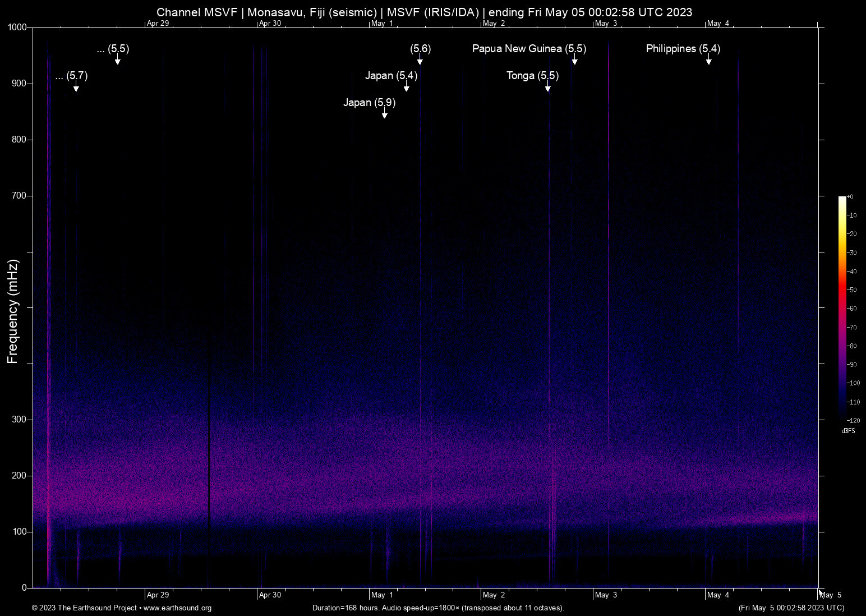Select the Philippines (5.4) event label
The width and height of the screenshot is (866, 616).
(x=683, y=49)
